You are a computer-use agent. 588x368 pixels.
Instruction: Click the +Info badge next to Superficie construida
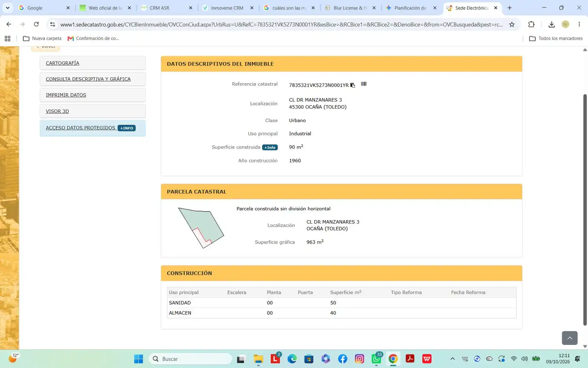(270, 148)
